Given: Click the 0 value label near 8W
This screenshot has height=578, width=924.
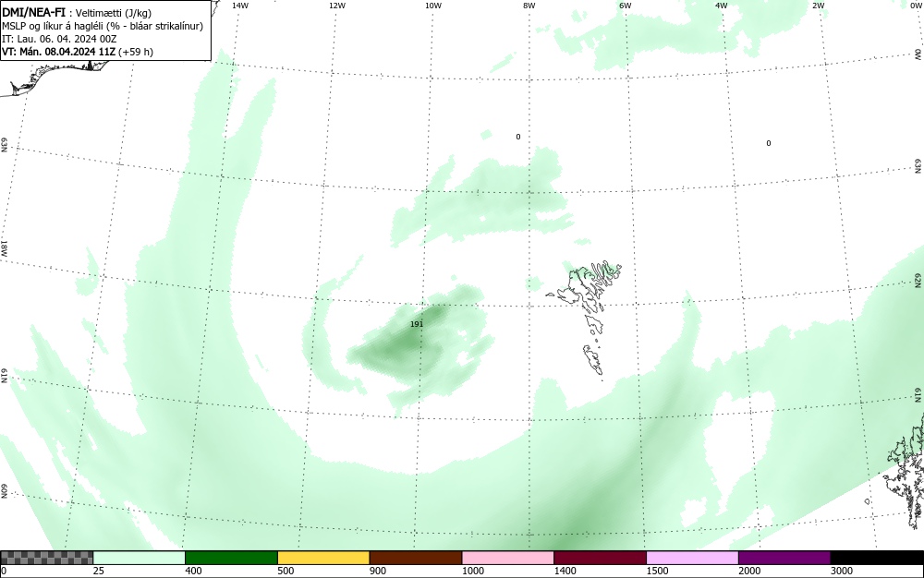Looking at the screenshot, I should (x=518, y=137).
